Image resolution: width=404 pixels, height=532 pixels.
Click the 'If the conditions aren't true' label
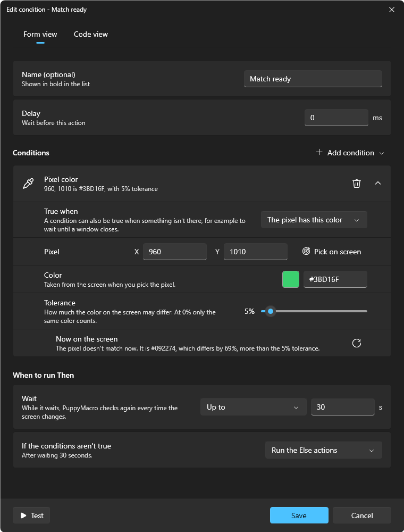coord(66,446)
